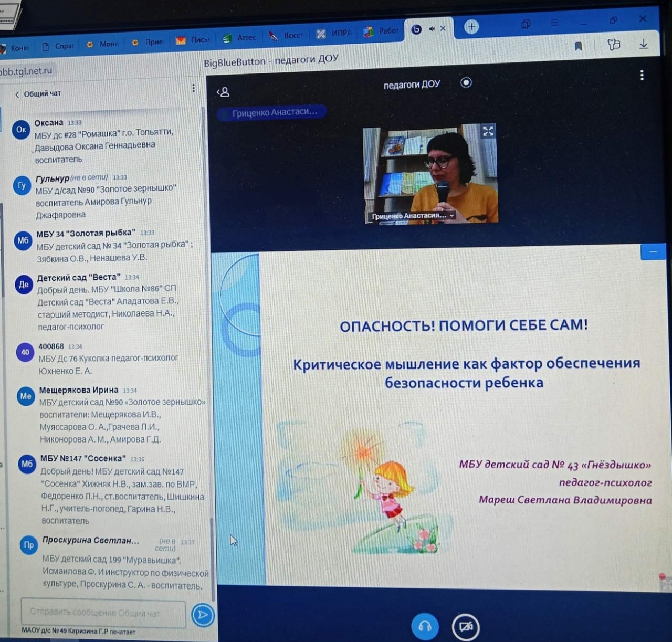Image resolution: width=672 pixels, height=642 pixels.
Task: Expand the webcam video to fullscreen
Action: (x=488, y=131)
